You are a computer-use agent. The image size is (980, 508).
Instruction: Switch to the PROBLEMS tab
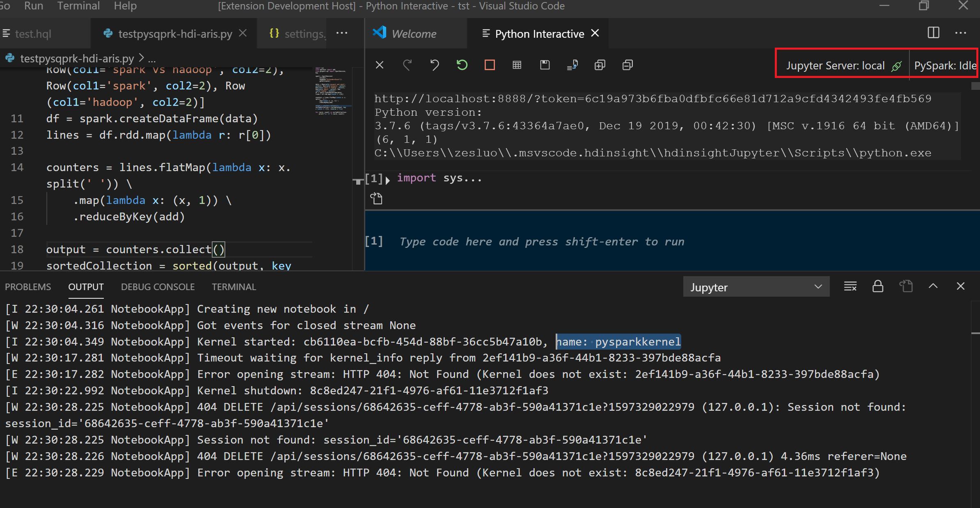pos(28,286)
